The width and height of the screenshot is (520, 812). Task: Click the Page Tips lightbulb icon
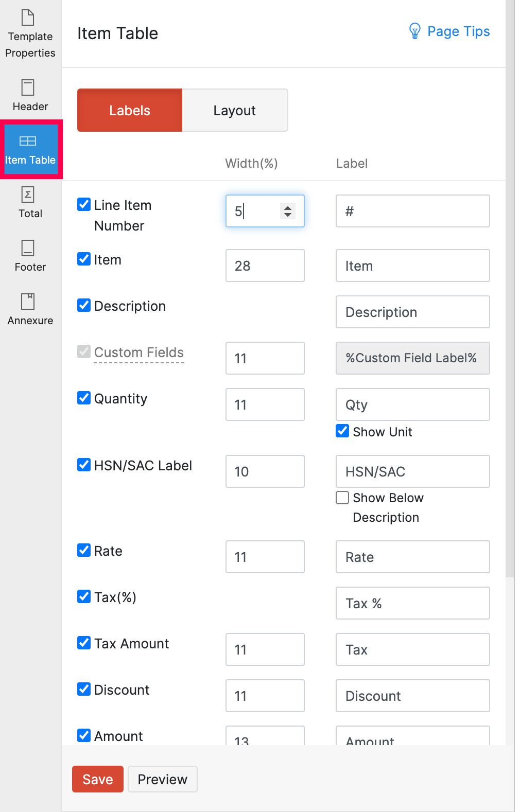tap(414, 31)
